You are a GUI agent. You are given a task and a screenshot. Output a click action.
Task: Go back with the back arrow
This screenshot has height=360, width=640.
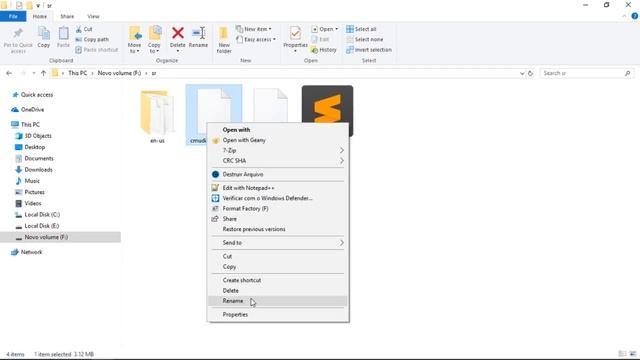tap(9, 73)
